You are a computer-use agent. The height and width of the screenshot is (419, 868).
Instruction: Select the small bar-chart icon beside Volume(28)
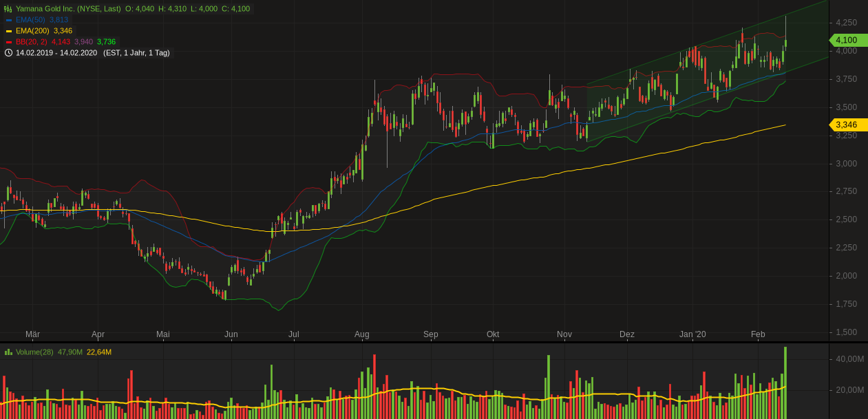coord(8,352)
